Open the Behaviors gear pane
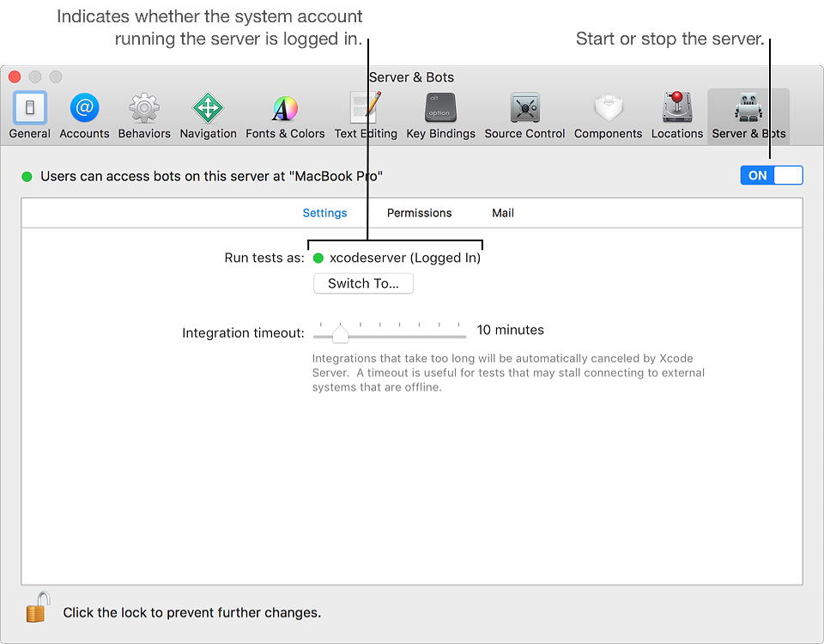This screenshot has height=644, width=824. pos(144,116)
